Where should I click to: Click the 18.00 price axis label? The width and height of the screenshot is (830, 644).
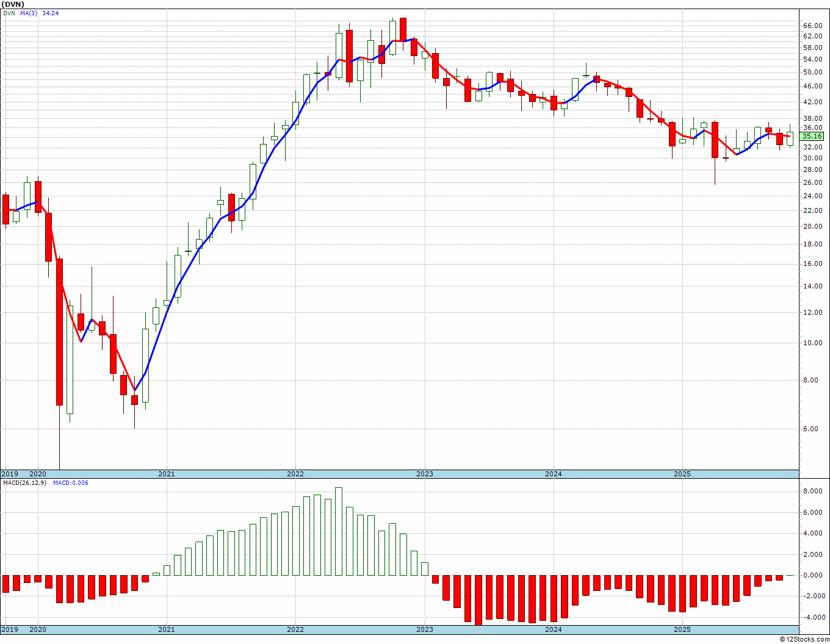(x=812, y=244)
